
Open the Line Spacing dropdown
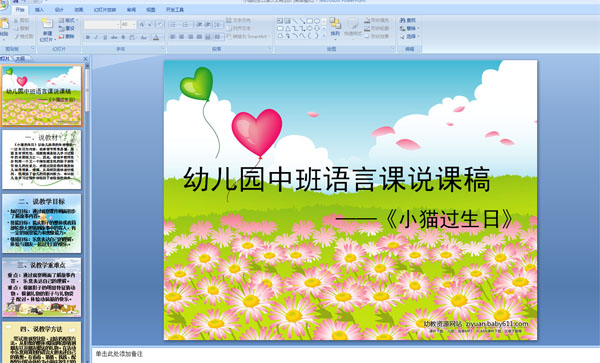(x=218, y=24)
